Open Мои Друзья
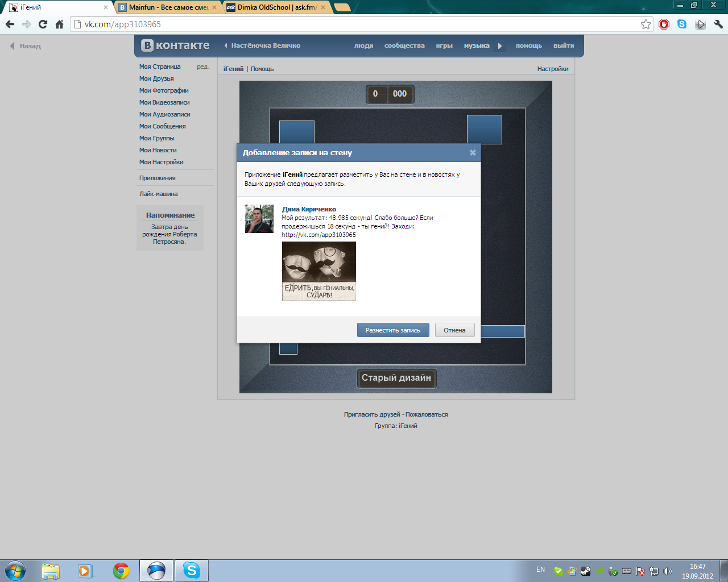Image resolution: width=728 pixels, height=582 pixels. (x=156, y=78)
